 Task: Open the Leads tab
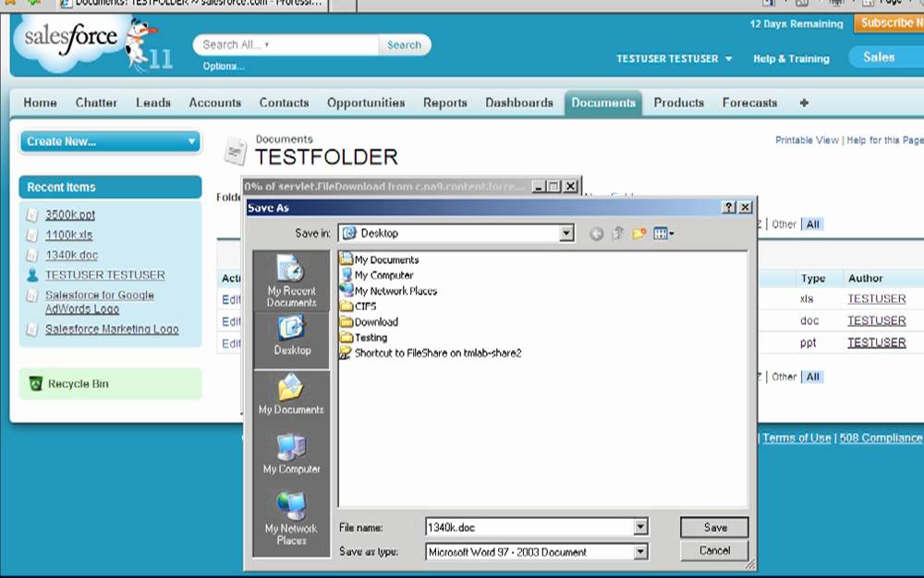tap(153, 103)
